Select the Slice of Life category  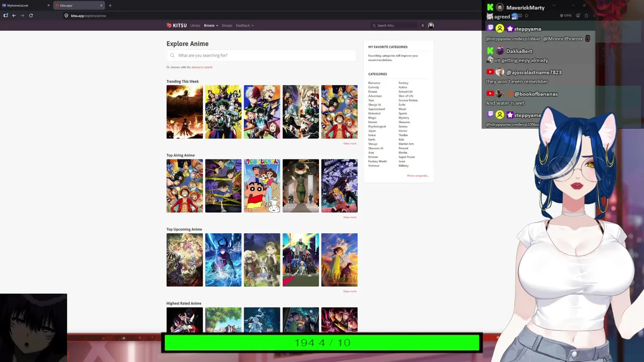pyautogui.click(x=406, y=96)
